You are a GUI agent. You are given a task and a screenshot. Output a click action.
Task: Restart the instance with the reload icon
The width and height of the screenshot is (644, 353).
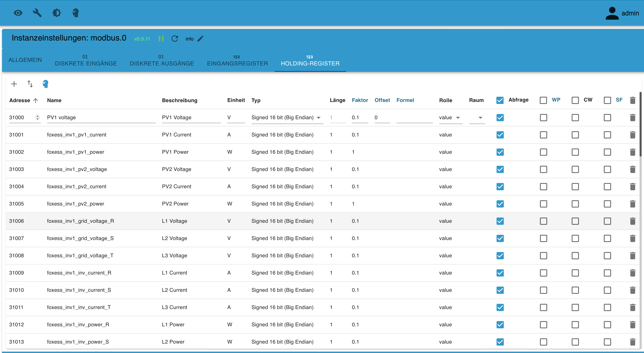coord(175,39)
